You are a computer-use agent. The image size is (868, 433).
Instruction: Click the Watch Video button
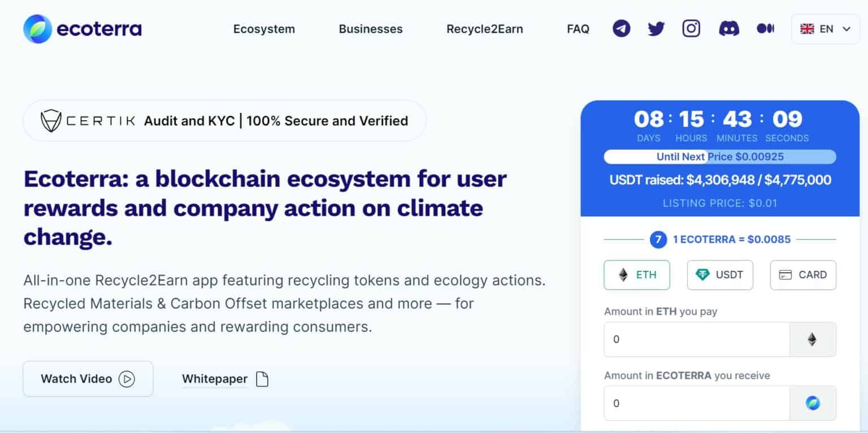point(88,379)
